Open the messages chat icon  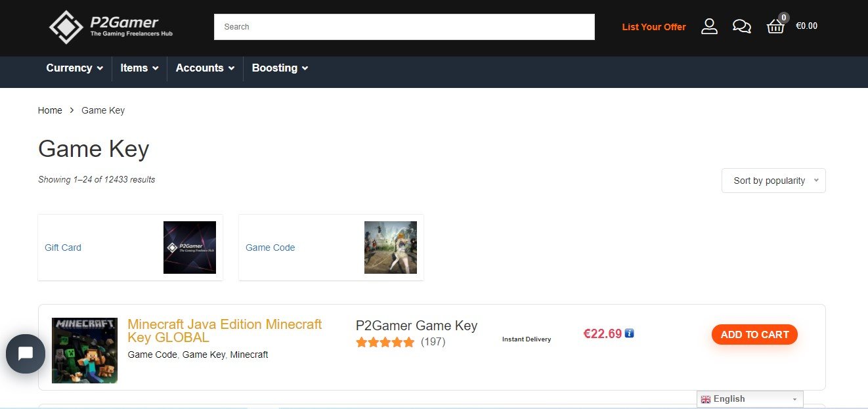click(742, 26)
